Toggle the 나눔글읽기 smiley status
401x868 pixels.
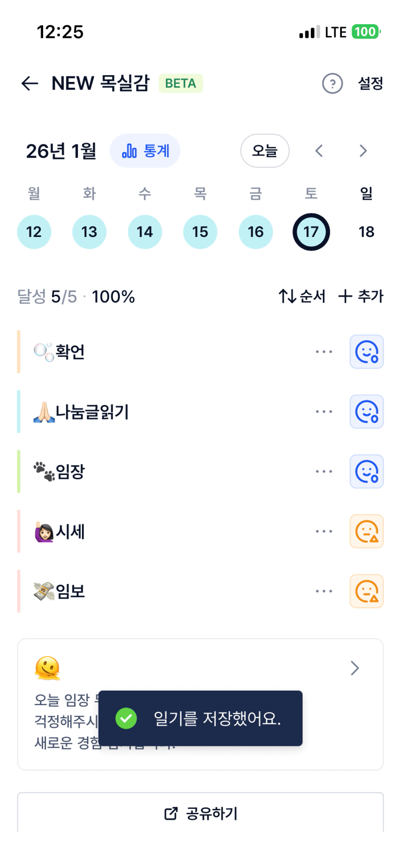click(x=367, y=412)
